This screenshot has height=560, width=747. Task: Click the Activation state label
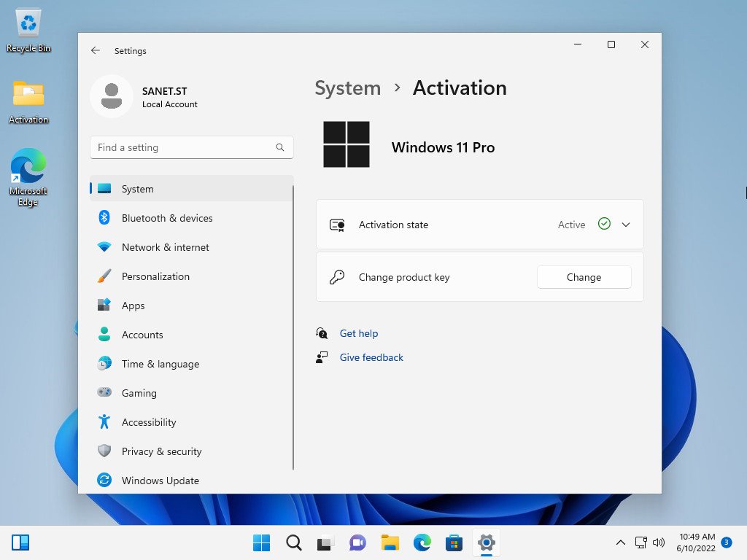coord(393,225)
